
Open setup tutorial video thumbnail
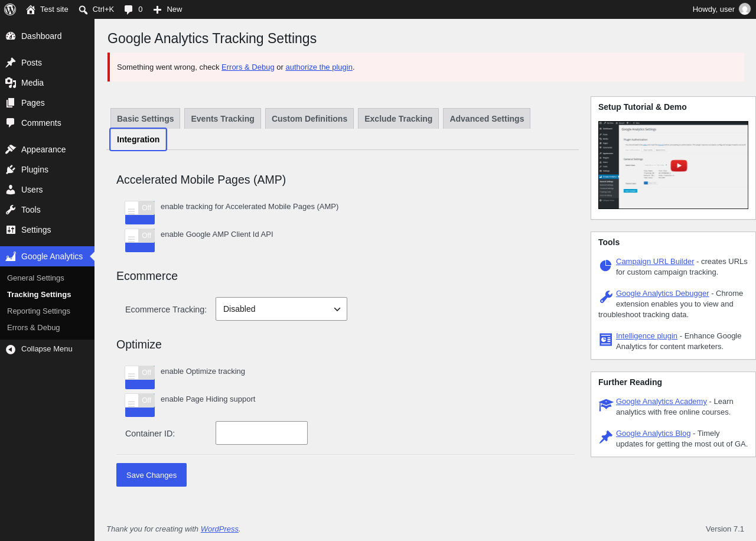pyautogui.click(x=673, y=165)
